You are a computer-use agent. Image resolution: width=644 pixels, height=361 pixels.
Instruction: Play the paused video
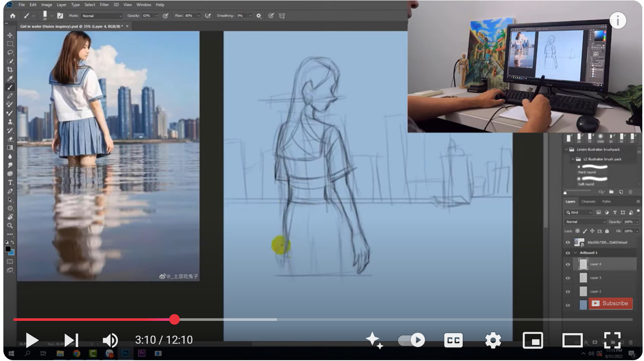[x=32, y=340]
